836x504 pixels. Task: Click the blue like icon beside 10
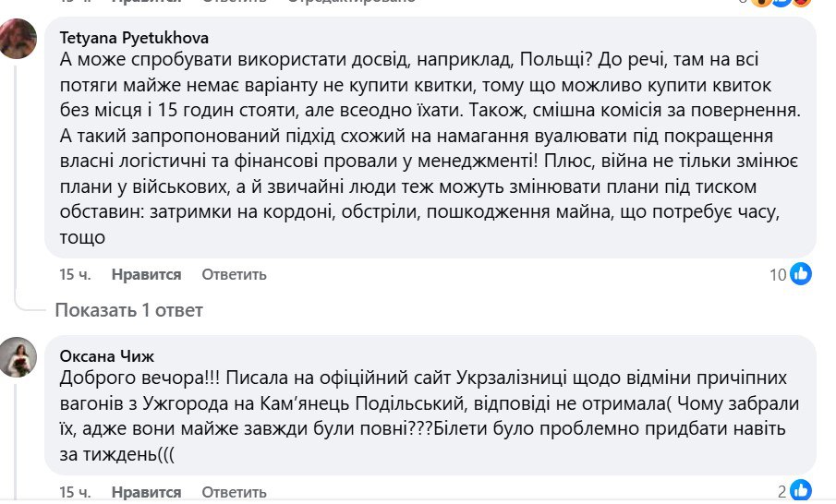tap(801, 273)
